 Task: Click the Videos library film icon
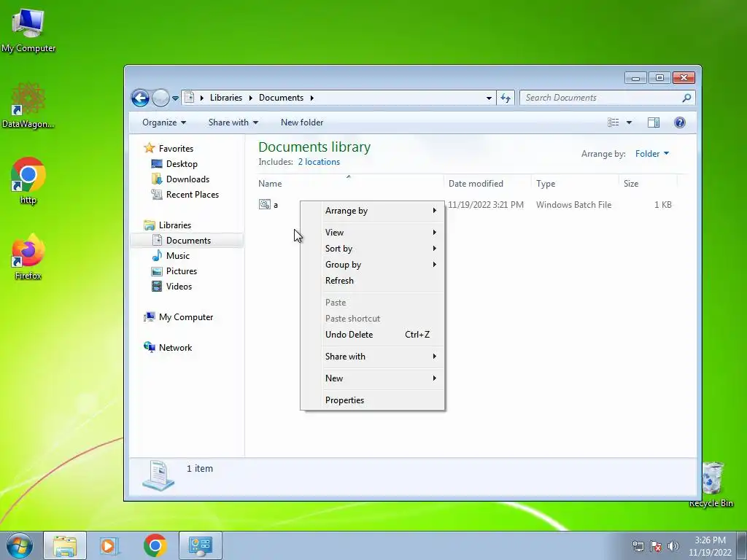click(x=157, y=286)
